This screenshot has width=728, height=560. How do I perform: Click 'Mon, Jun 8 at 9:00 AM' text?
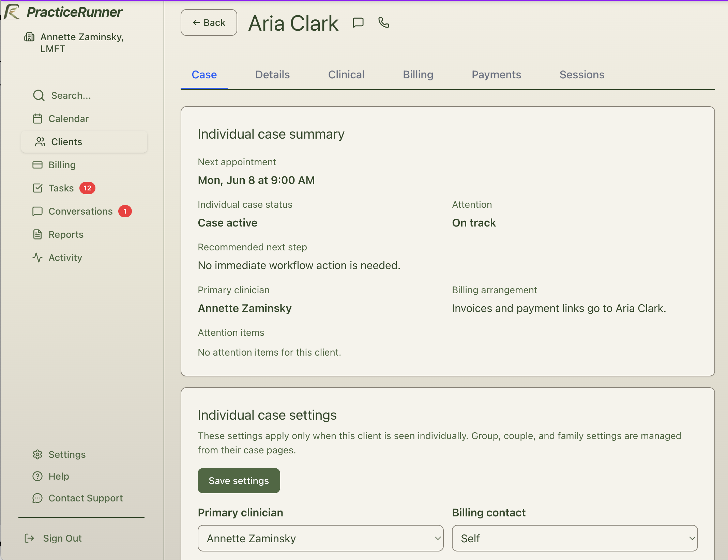256,180
